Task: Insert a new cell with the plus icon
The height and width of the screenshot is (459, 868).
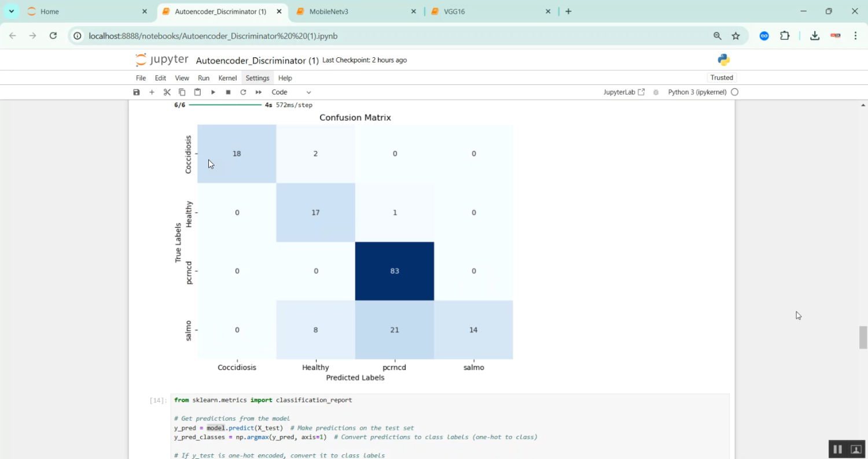Action: click(x=152, y=92)
